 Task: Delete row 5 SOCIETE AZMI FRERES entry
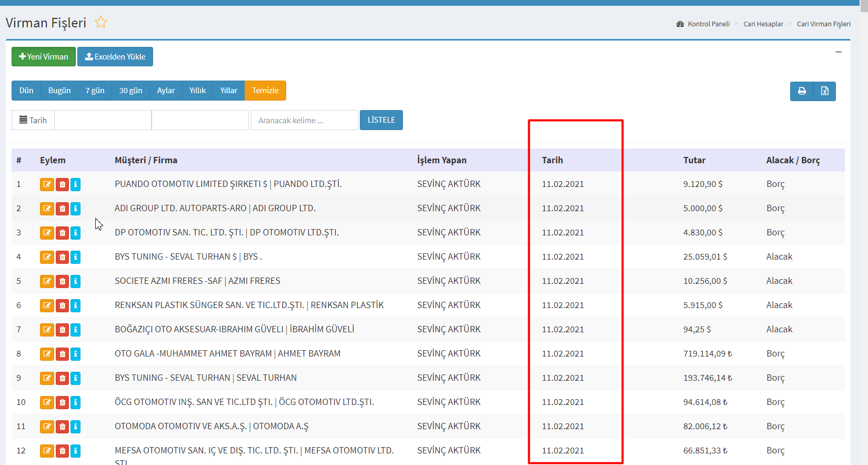(x=62, y=281)
